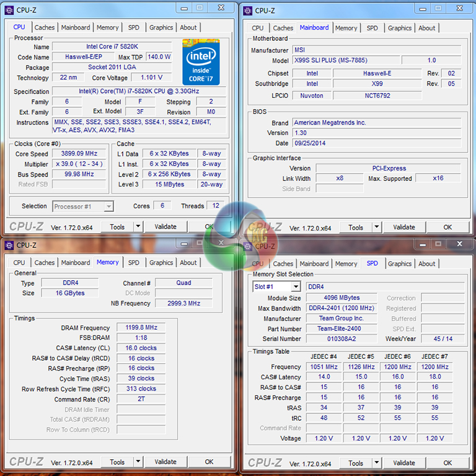Open the Slot #1 memory slot dropdown
476x476 pixels.
pyautogui.click(x=295, y=287)
